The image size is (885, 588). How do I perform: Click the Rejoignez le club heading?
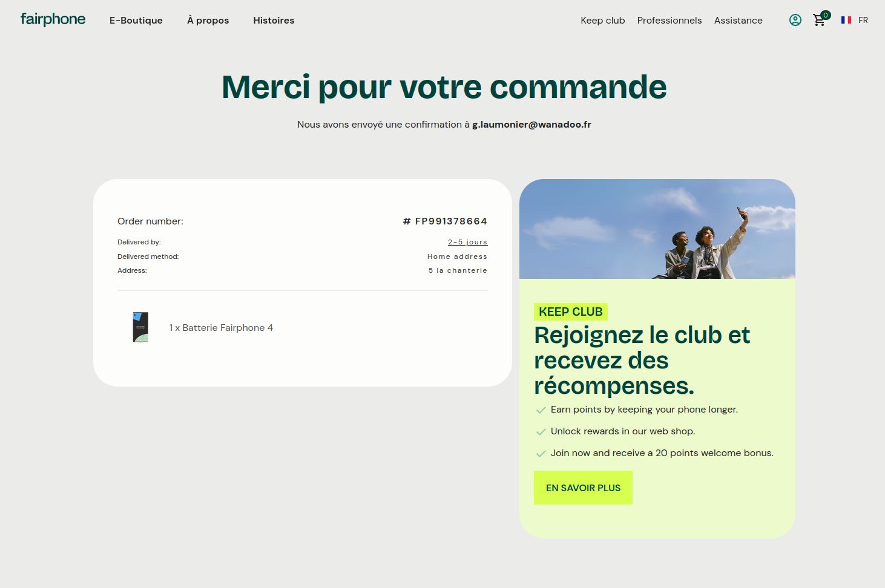tap(642, 360)
